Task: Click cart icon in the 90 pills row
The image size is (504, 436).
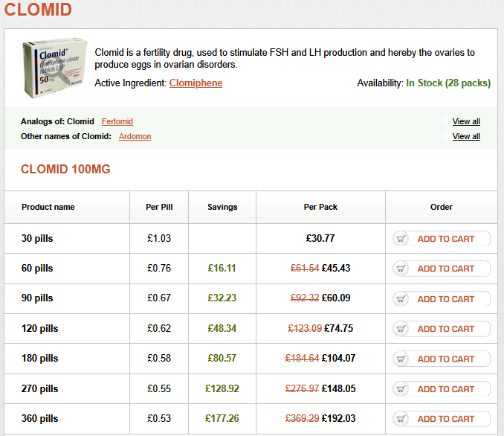Action: point(401,299)
